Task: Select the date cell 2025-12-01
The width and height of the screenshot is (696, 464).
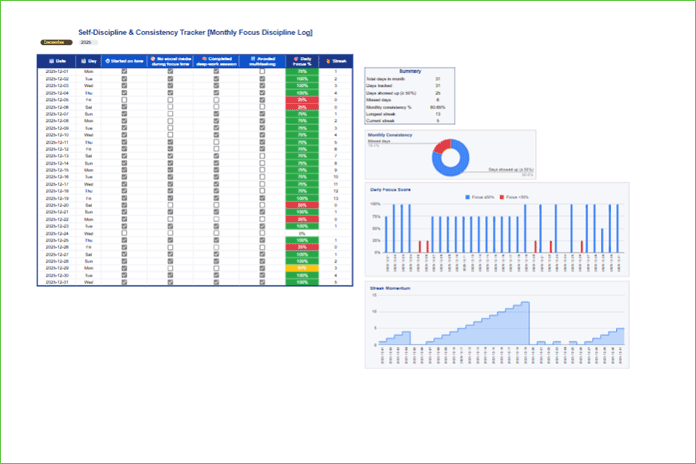Action: [57, 71]
